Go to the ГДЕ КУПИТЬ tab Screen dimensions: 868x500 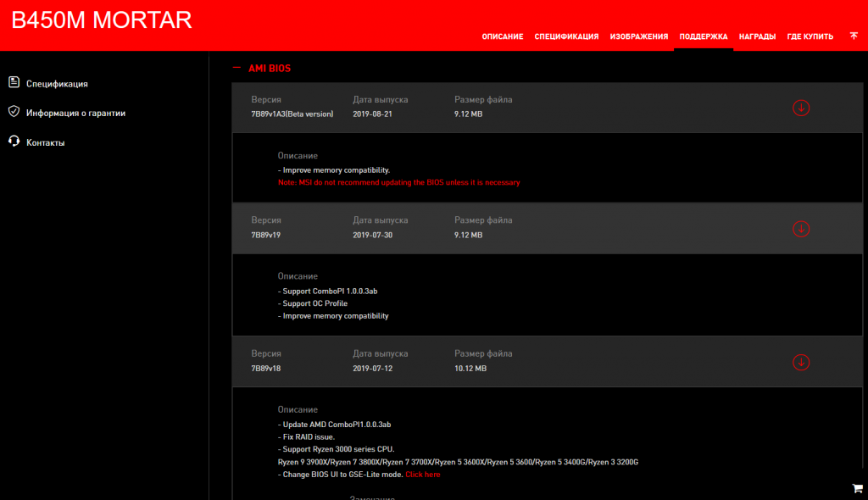(810, 36)
